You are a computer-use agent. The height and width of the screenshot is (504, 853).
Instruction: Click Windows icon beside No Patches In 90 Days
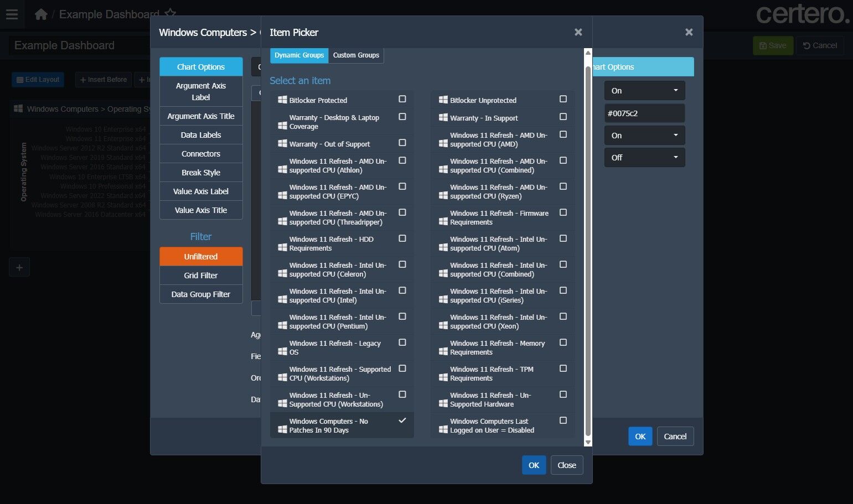coord(282,429)
